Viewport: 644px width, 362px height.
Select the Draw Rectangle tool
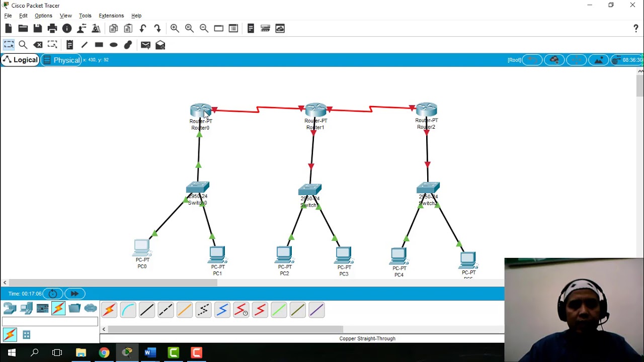99,45
